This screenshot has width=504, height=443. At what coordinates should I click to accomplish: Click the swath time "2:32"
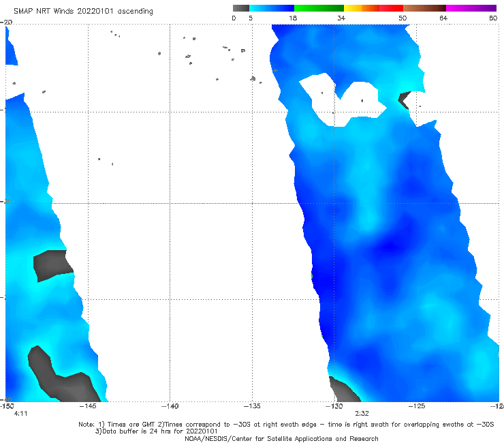click(362, 414)
